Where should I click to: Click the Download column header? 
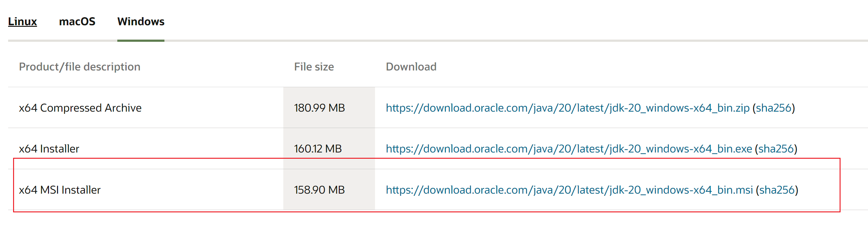tap(411, 67)
